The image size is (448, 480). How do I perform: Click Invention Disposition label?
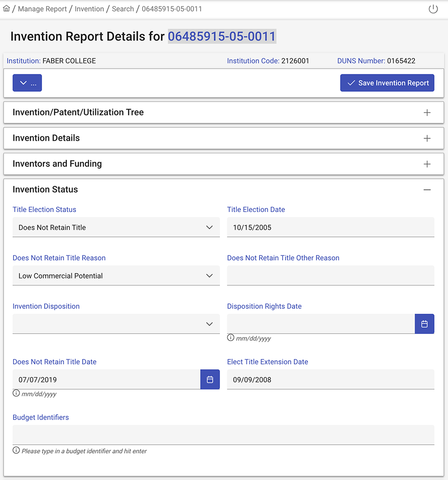coord(46,306)
